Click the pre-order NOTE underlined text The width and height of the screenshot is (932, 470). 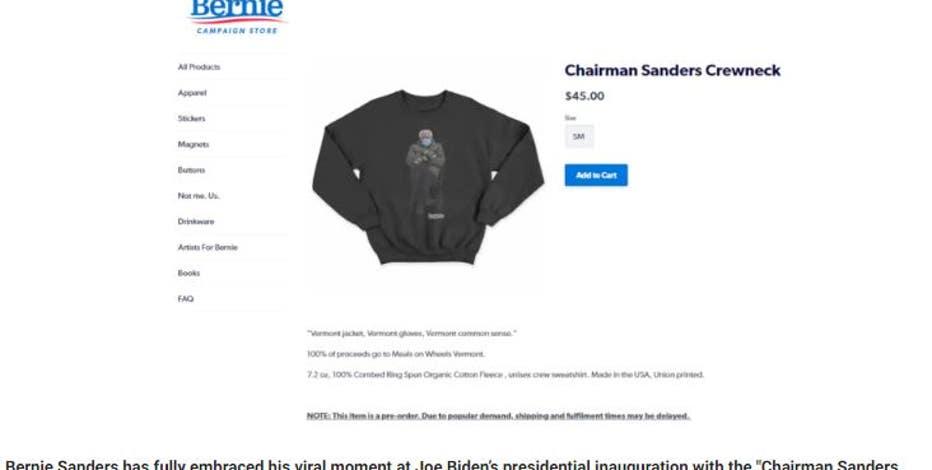point(498,416)
